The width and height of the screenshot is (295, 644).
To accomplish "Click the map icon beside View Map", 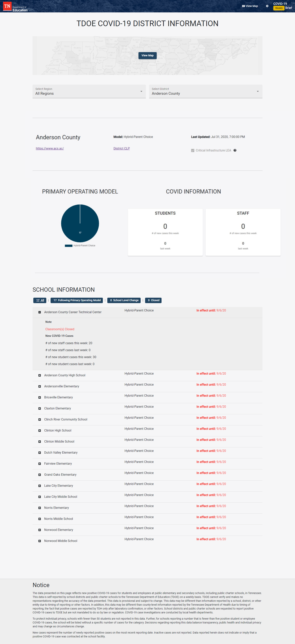I will click(x=243, y=6).
